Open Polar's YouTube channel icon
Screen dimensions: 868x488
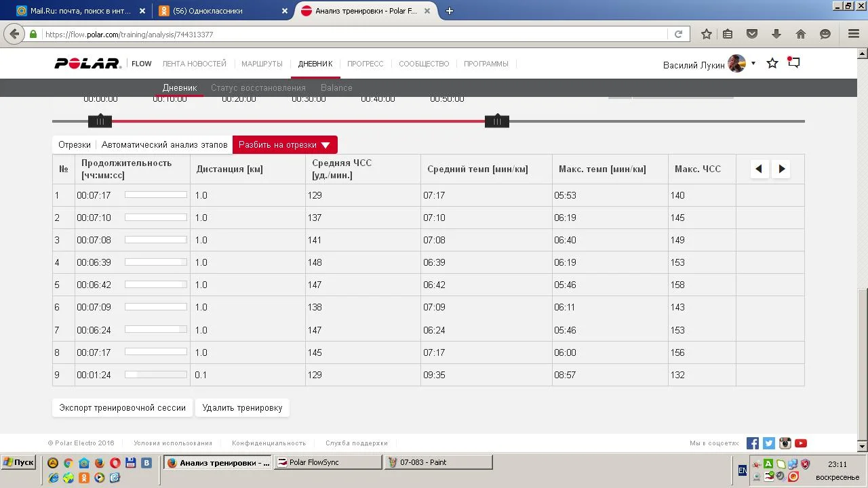(801, 443)
